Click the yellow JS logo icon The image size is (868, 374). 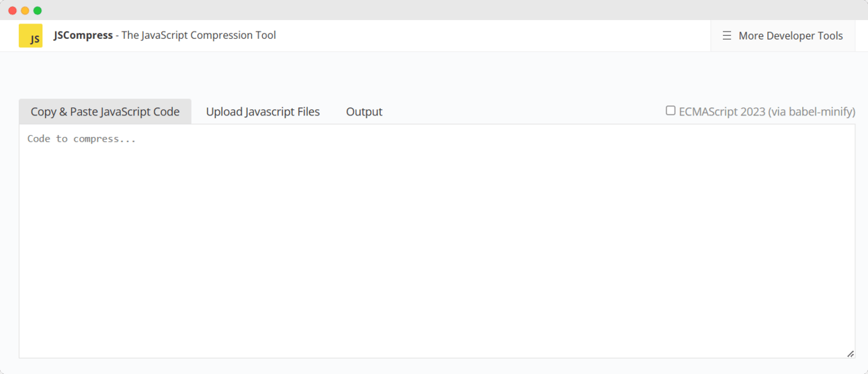pyautogui.click(x=30, y=36)
